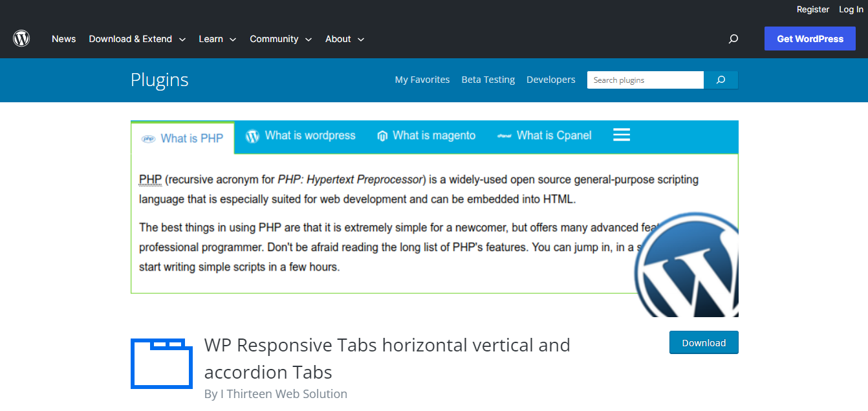Switch to the 'What is wordpress' tab
This screenshot has width=868, height=411.
(x=309, y=136)
